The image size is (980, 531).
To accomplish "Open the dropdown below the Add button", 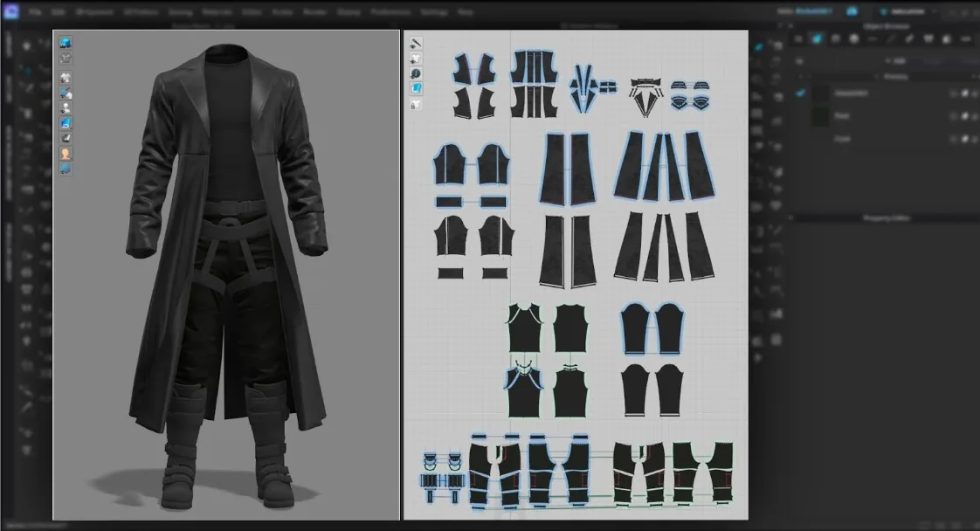I will pyautogui.click(x=895, y=76).
